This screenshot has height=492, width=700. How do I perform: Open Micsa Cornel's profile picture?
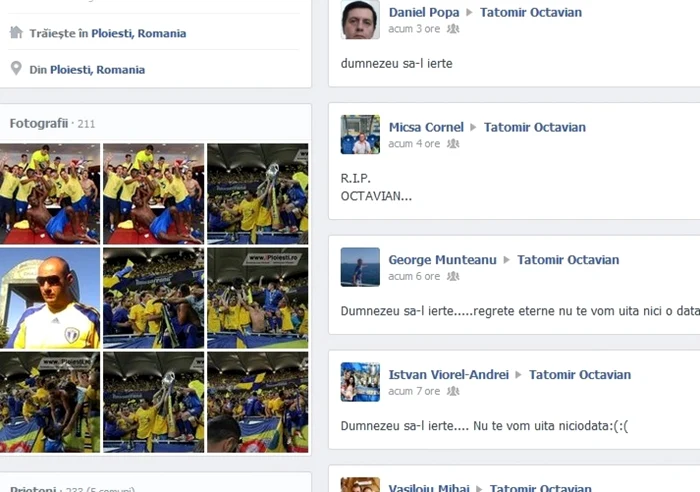[x=360, y=134]
